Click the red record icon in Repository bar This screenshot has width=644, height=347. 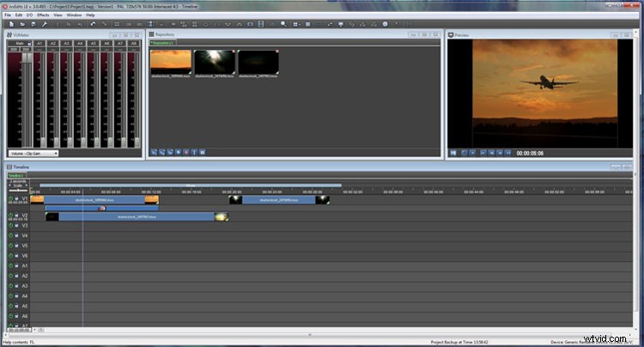point(186,152)
